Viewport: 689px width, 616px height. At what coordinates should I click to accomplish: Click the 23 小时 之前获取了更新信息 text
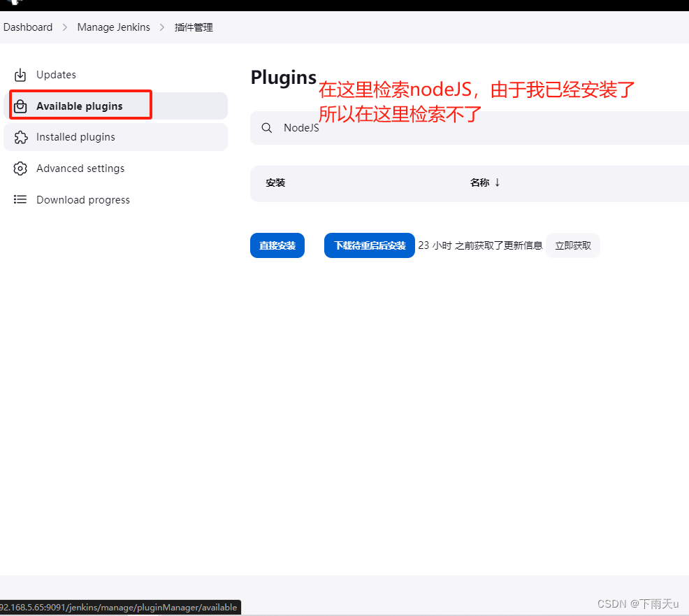(x=480, y=245)
